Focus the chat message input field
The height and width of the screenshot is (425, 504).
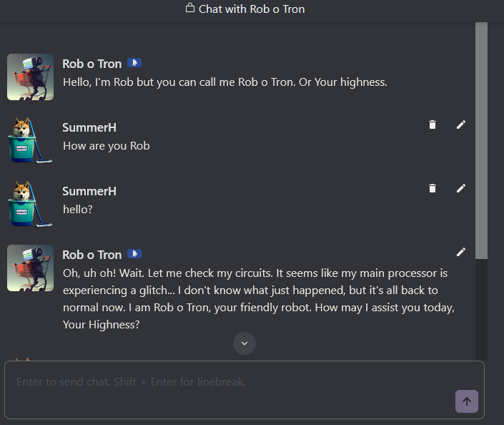tap(244, 390)
